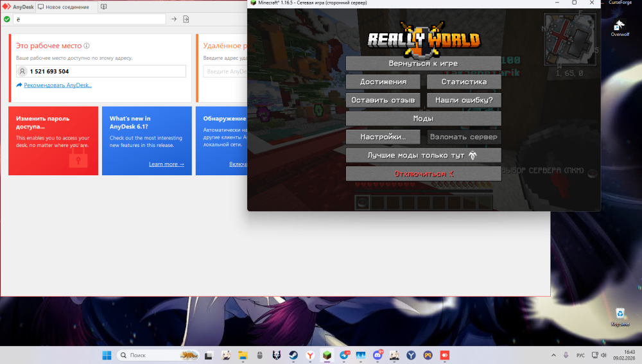This screenshot has width=642, height=364.
Task: Open Discord from the taskbar
Action: (377, 356)
